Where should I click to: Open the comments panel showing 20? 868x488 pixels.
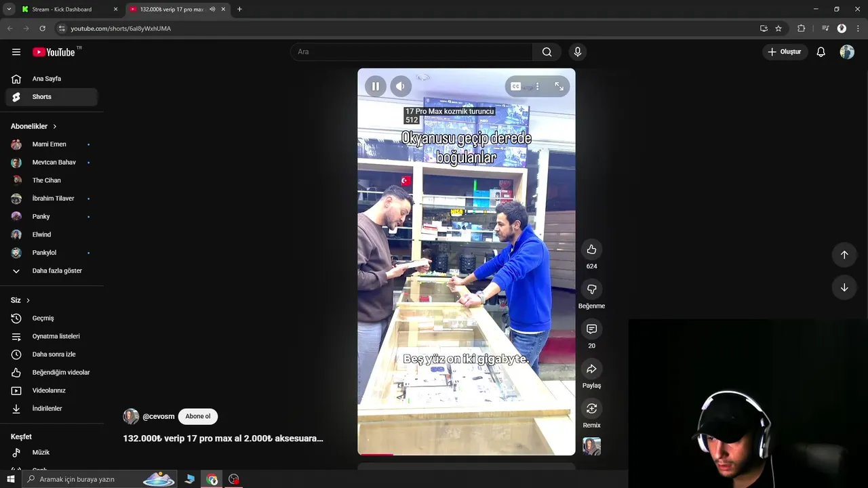[591, 329]
